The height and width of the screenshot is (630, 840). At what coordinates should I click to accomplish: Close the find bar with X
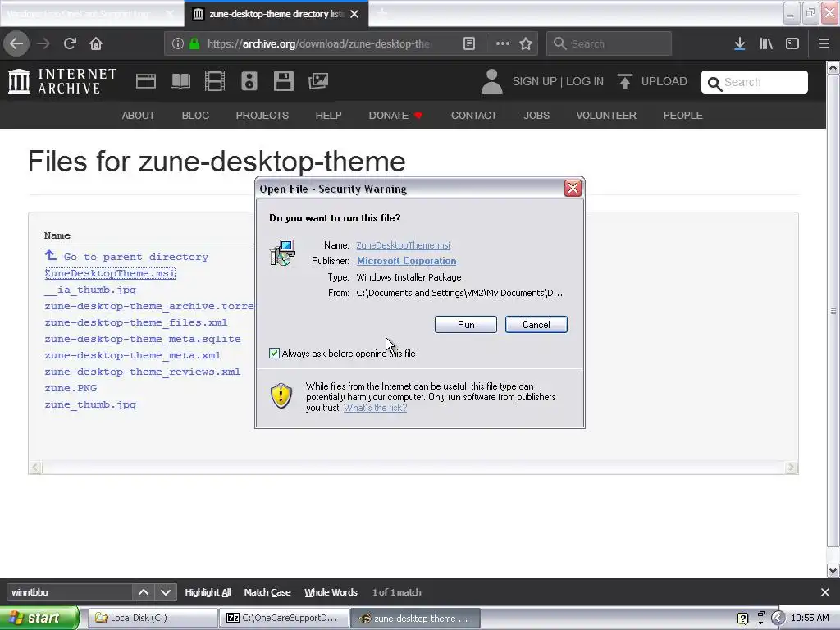tap(825, 592)
